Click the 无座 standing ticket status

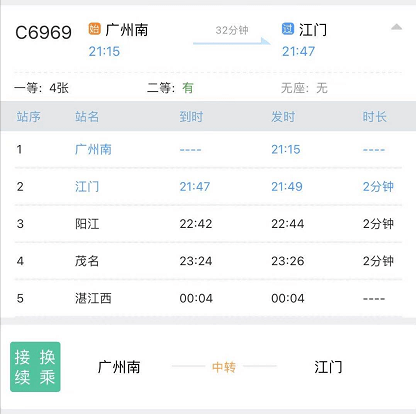coord(304,88)
